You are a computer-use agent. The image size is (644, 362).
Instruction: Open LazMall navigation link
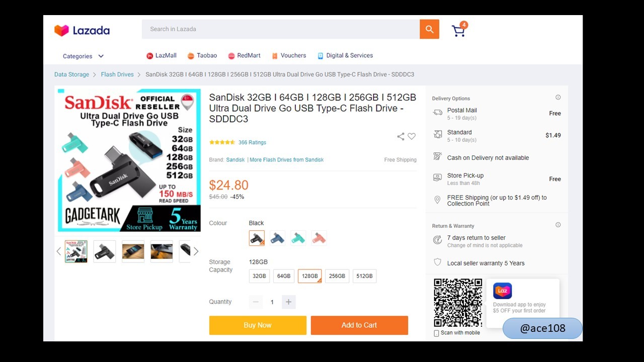click(x=166, y=56)
